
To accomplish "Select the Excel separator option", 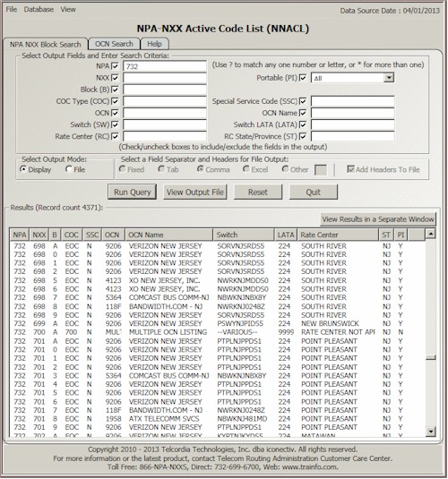I will [246, 169].
